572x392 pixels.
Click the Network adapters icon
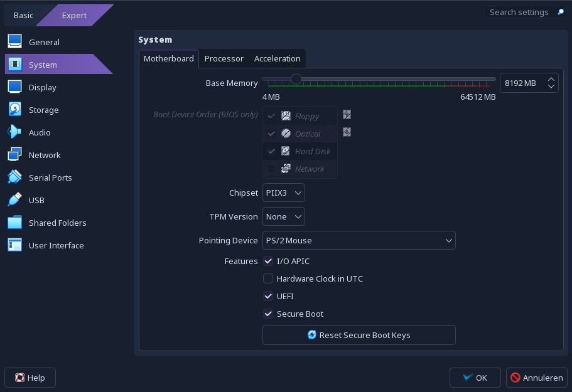[x=14, y=154]
